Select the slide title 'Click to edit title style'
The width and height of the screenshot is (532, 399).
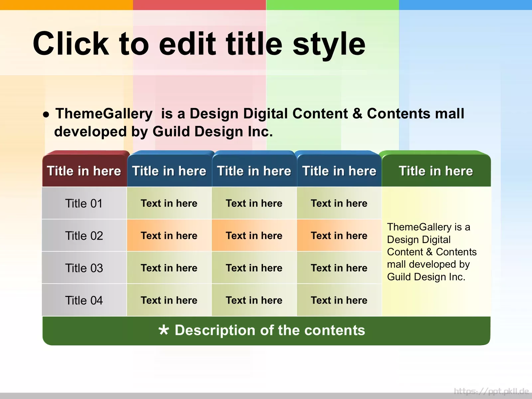click(199, 44)
